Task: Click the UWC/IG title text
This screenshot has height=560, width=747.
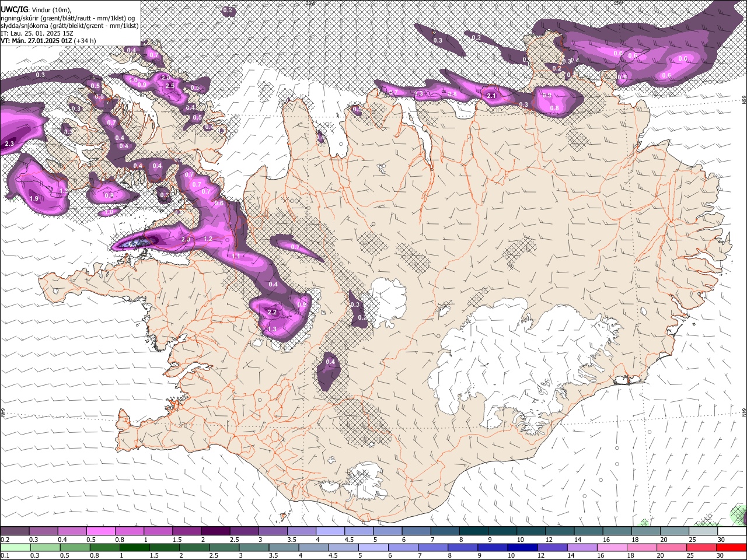Action: 14,9
